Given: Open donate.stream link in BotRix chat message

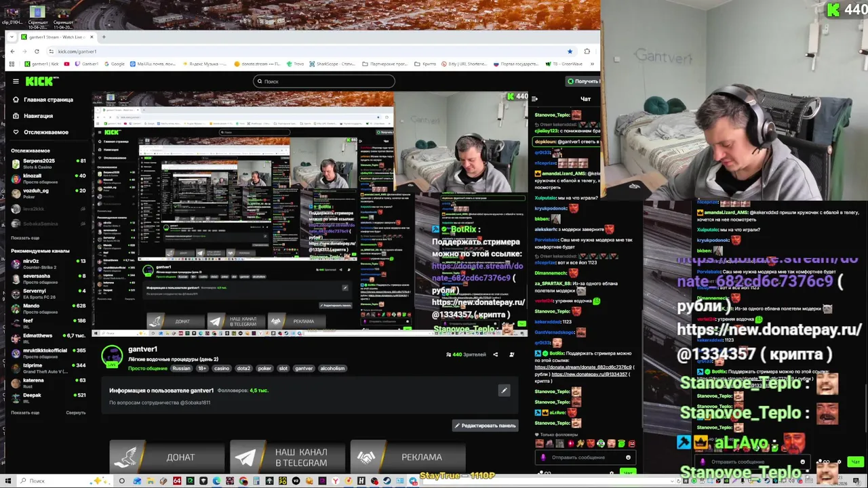Looking at the screenshot, I should click(583, 367).
